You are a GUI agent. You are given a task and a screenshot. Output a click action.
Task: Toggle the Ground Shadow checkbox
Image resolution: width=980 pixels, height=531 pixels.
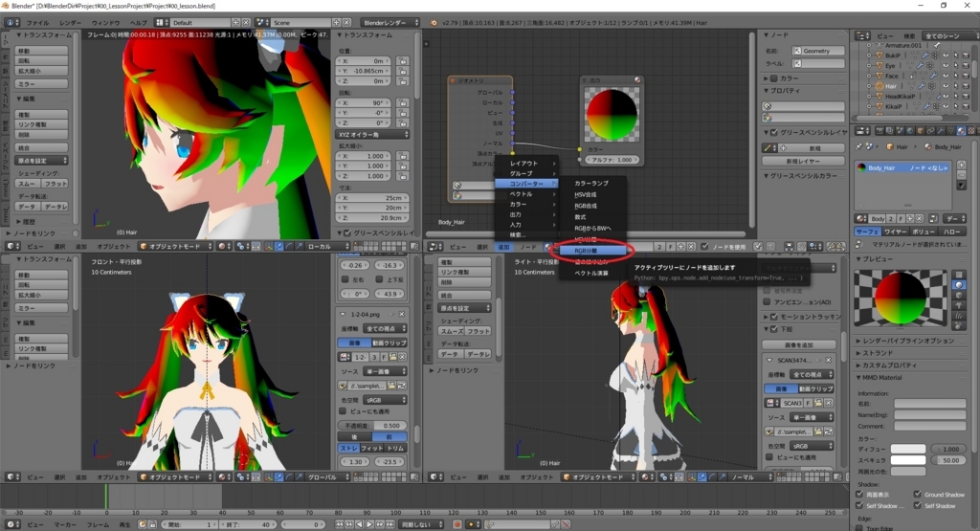[x=917, y=494]
